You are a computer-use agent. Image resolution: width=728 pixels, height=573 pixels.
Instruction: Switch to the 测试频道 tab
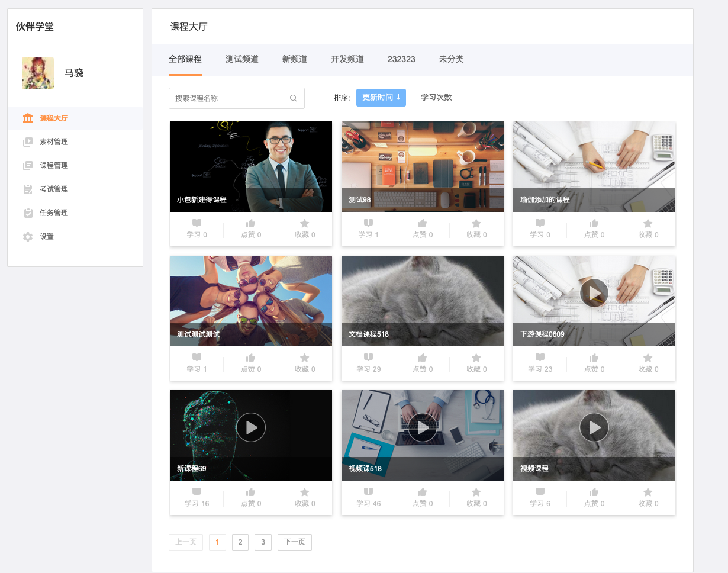[x=242, y=59]
